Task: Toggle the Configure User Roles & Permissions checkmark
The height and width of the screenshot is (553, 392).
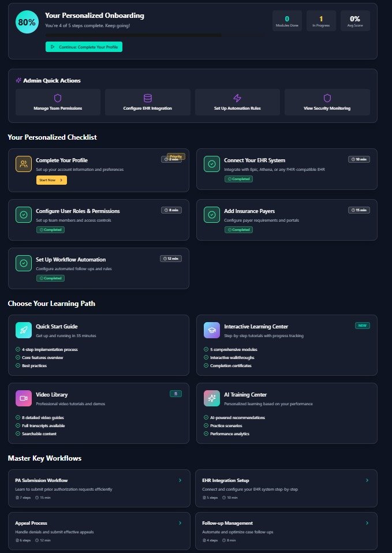Action: point(24,215)
